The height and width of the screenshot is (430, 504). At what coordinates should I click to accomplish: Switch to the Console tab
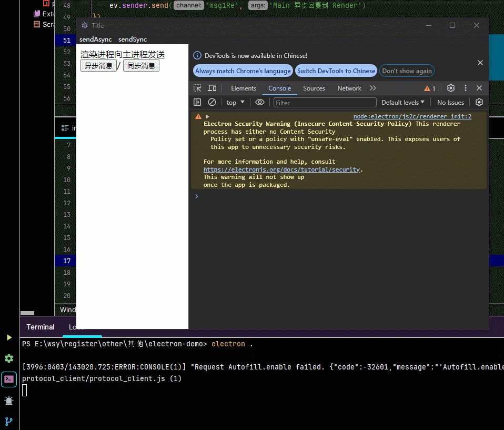[280, 88]
